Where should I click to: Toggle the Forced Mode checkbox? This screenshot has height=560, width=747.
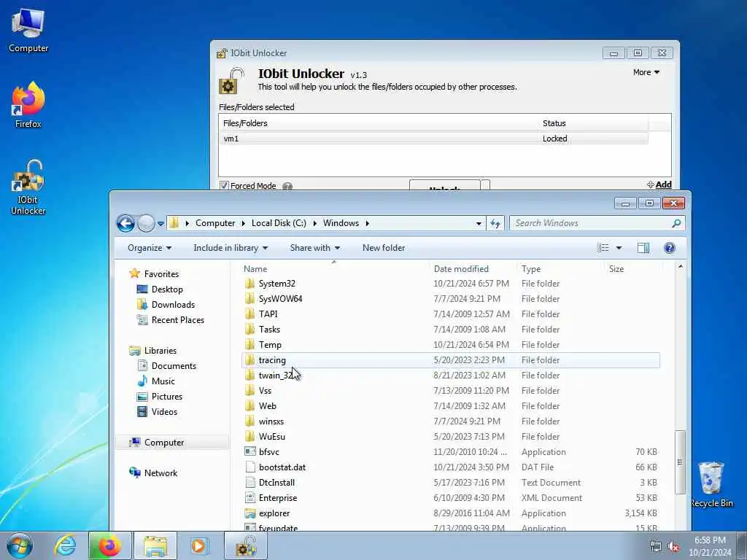click(x=224, y=185)
